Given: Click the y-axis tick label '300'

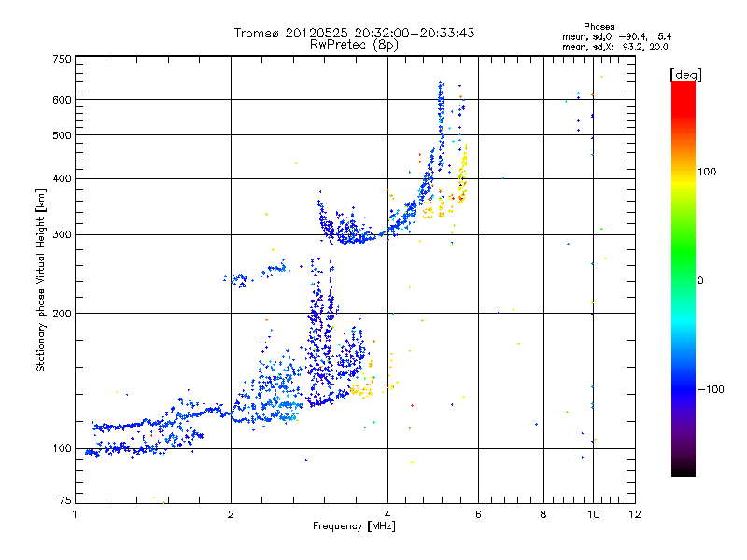Looking at the screenshot, I should (x=63, y=235).
